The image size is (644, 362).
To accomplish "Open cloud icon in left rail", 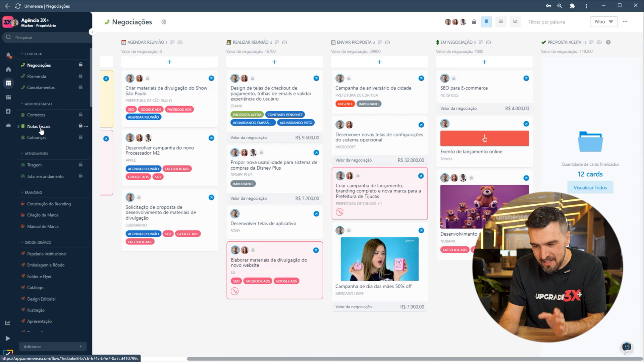I will [8, 125].
